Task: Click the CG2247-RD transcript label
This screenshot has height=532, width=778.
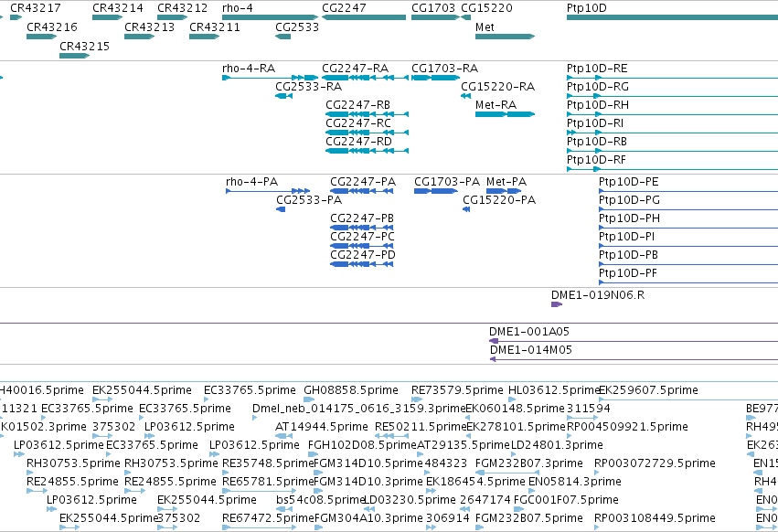Action: point(358,142)
